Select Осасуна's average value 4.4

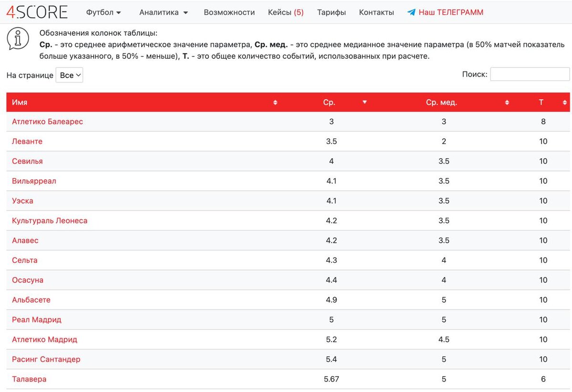tap(331, 280)
